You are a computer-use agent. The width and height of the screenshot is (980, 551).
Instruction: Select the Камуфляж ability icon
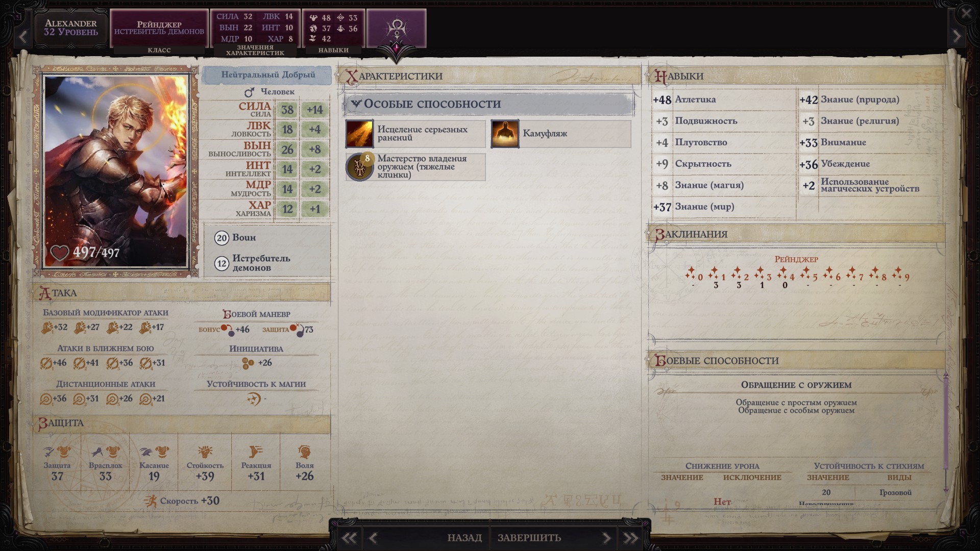505,134
